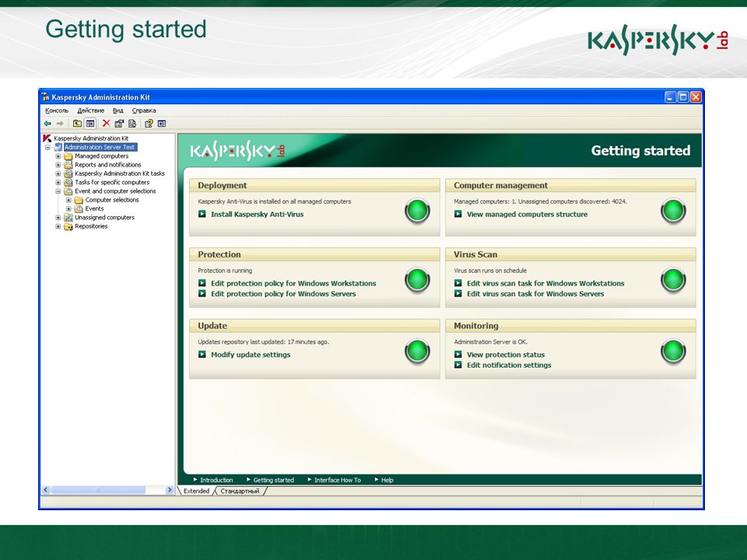747x560 pixels.
Task: Click the show/hide action pane toolbar icon
Action: (x=162, y=124)
